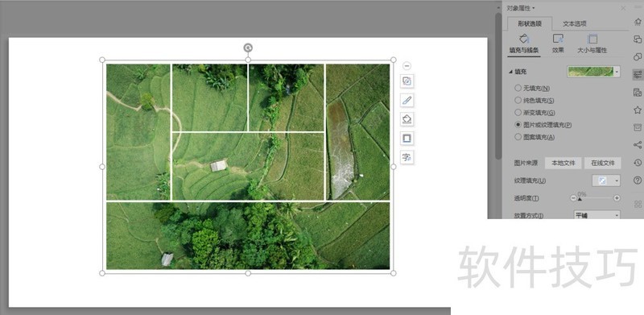The height and width of the screenshot is (315, 644).
Task: Open the brush style floating tool icon
Action: coord(407,100)
